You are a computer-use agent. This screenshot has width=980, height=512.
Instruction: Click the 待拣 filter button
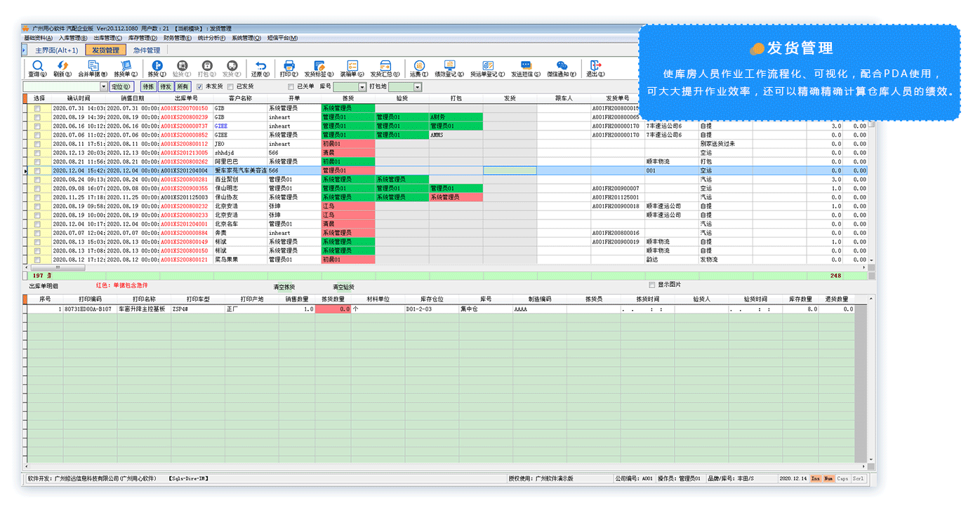pos(148,87)
